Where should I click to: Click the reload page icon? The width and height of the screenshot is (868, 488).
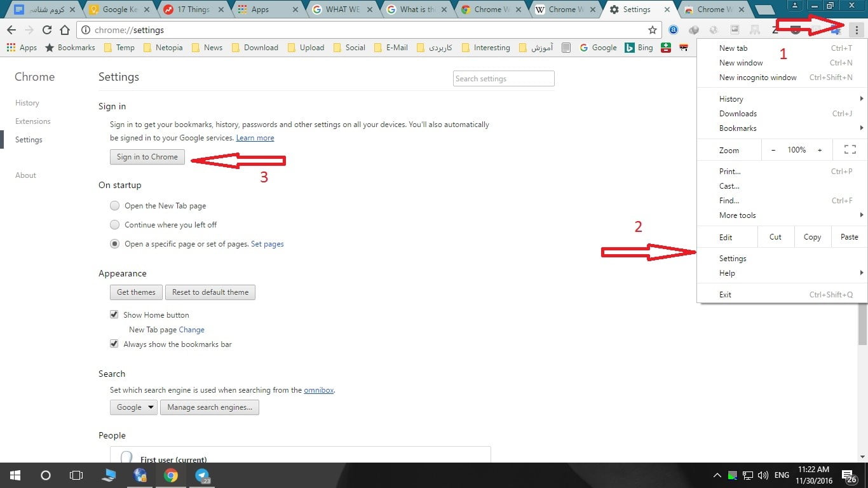46,30
